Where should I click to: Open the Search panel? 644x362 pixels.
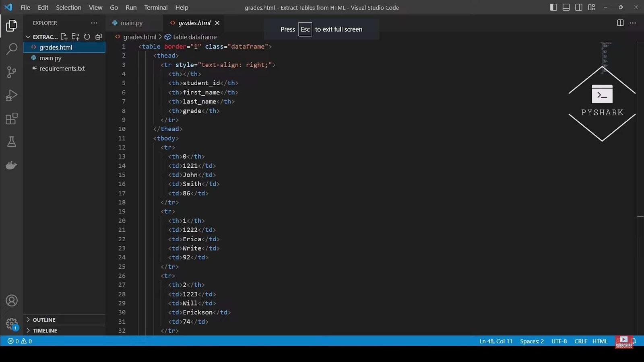point(12,49)
